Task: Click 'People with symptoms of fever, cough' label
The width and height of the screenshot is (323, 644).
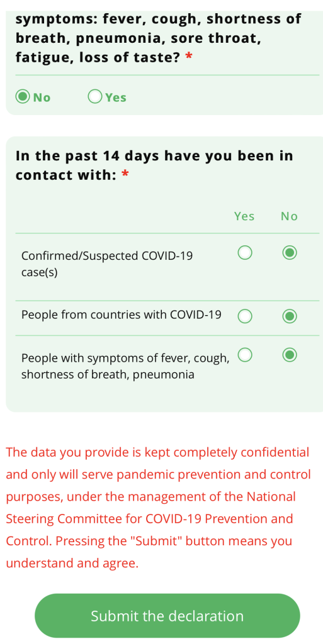Action: pyautogui.click(x=125, y=367)
